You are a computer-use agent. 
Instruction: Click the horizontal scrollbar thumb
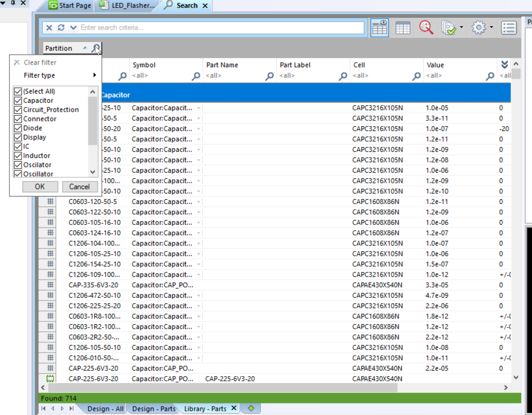pyautogui.click(x=223, y=388)
